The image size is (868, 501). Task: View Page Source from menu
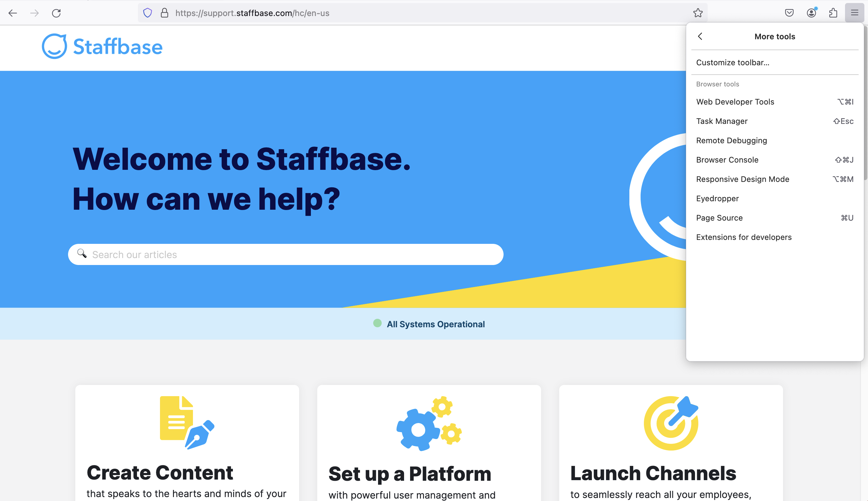pyautogui.click(x=719, y=218)
